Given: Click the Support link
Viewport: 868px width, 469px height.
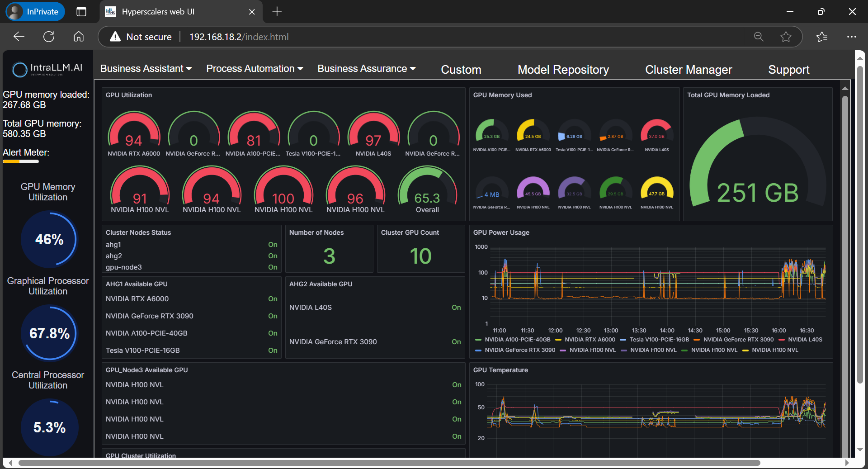Looking at the screenshot, I should [x=788, y=70].
